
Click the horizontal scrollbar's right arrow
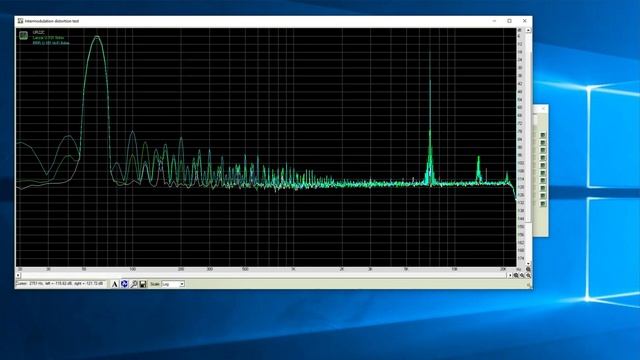click(510, 276)
